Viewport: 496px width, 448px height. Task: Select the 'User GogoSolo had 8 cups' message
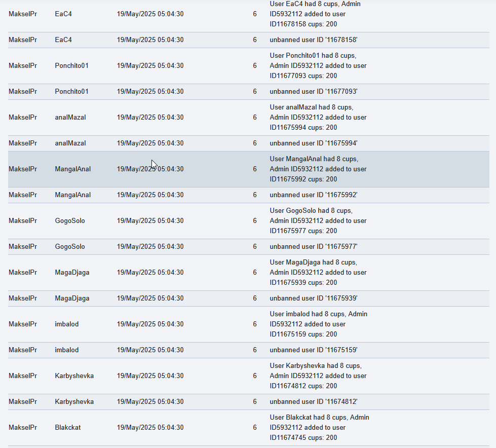click(318, 220)
